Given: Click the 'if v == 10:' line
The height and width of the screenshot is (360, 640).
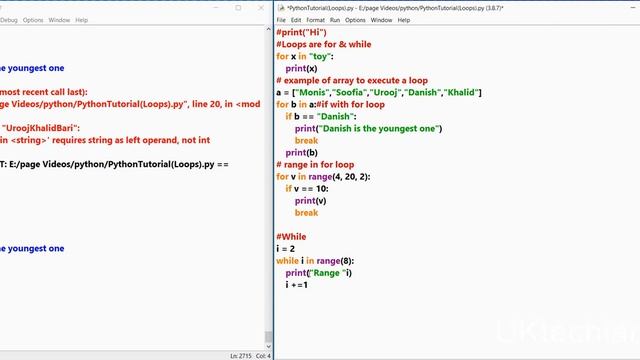Looking at the screenshot, I should pos(307,189).
